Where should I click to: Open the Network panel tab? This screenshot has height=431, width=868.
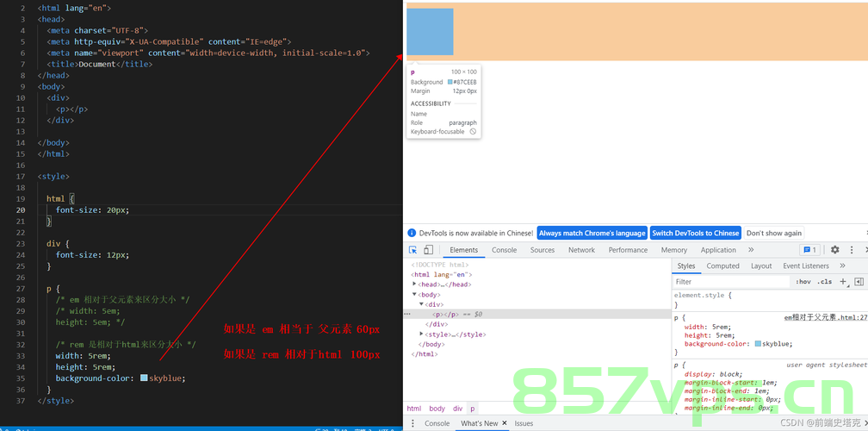(582, 250)
